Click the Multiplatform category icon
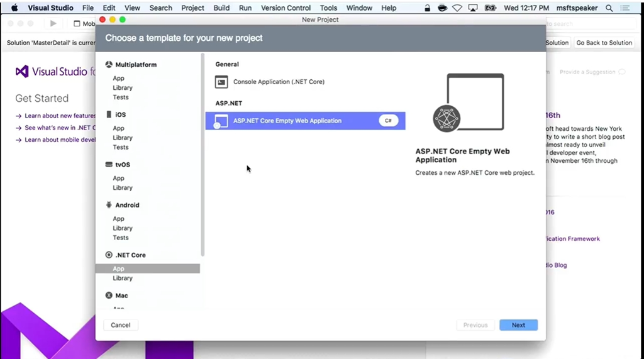This screenshot has height=359, width=644. coord(109,65)
